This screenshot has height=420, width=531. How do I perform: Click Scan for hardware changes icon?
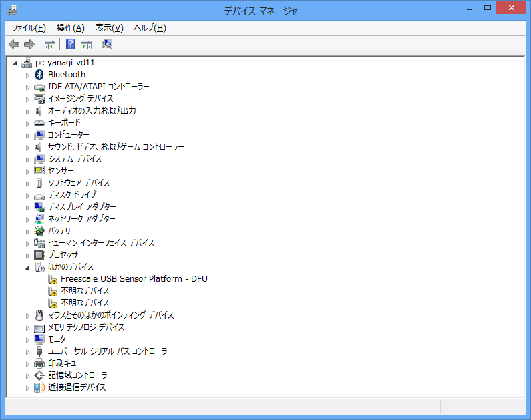(107, 44)
